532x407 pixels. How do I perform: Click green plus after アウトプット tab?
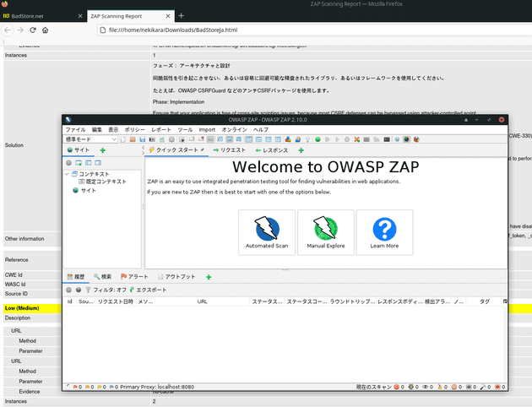pos(209,277)
